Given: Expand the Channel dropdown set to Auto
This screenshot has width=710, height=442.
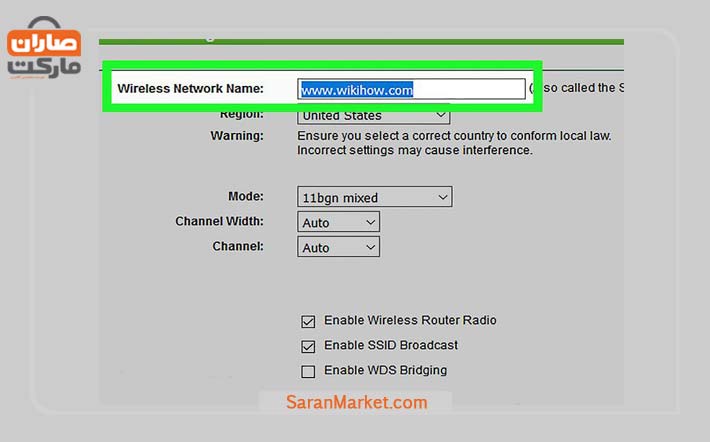Looking at the screenshot, I should pos(338,247).
